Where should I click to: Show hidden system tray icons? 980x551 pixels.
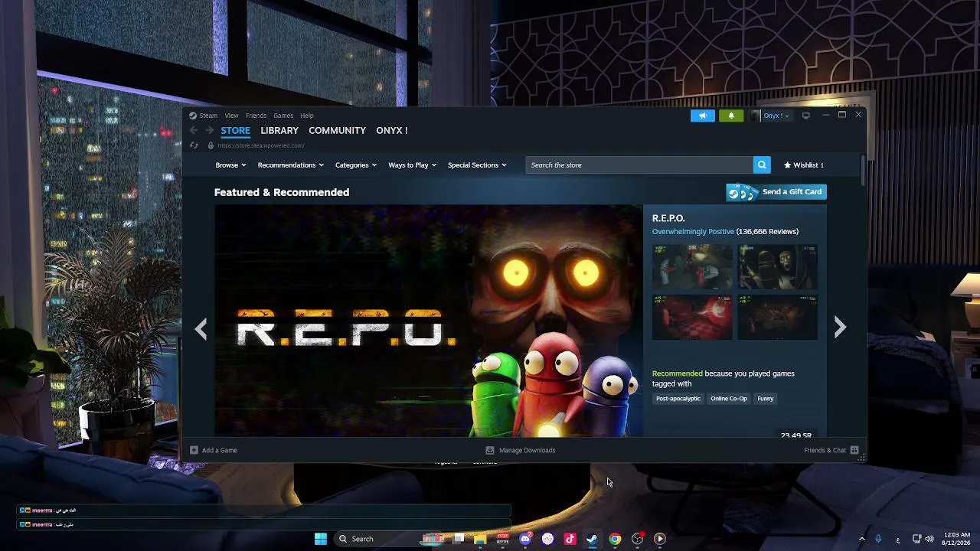(x=862, y=539)
